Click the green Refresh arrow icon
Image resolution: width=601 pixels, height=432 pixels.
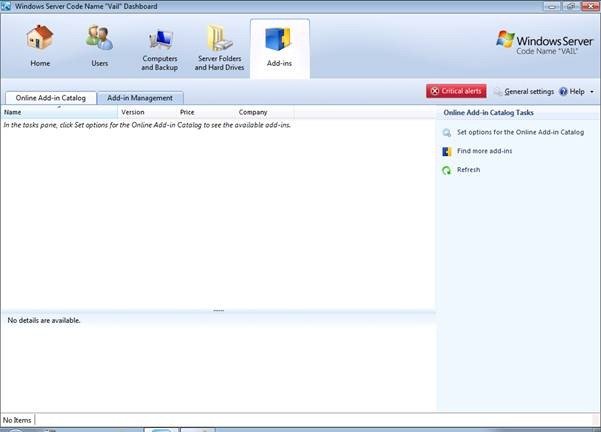tap(447, 170)
